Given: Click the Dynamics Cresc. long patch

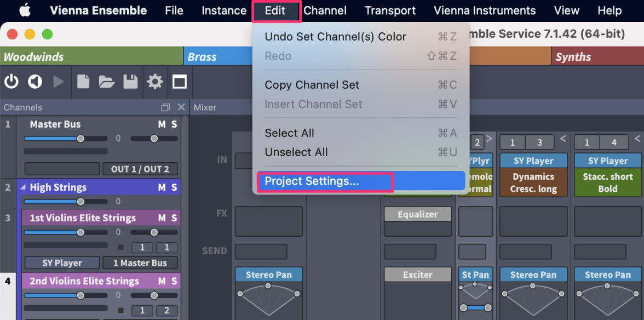Looking at the screenshot, I should coord(533,183).
